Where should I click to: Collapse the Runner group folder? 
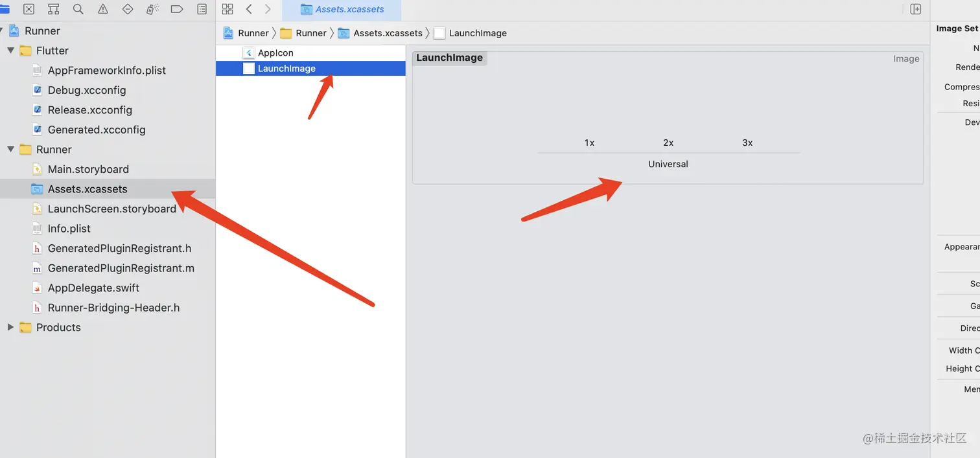11,150
